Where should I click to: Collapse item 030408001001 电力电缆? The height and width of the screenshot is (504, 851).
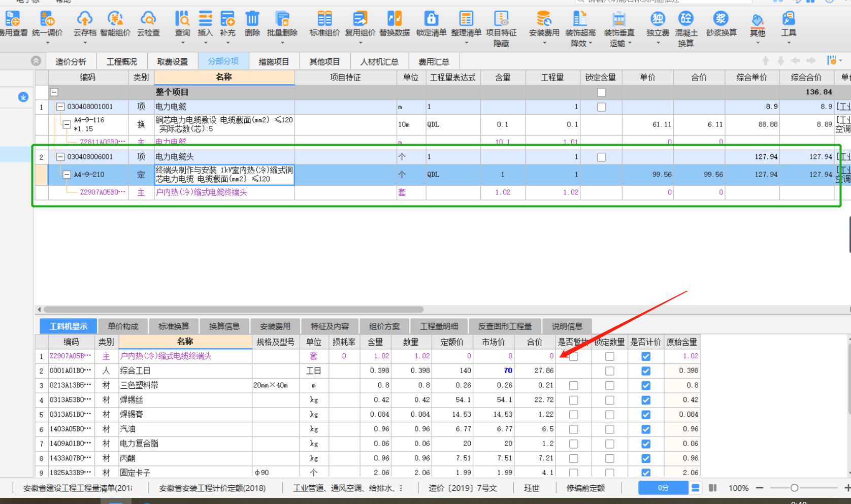click(x=60, y=107)
